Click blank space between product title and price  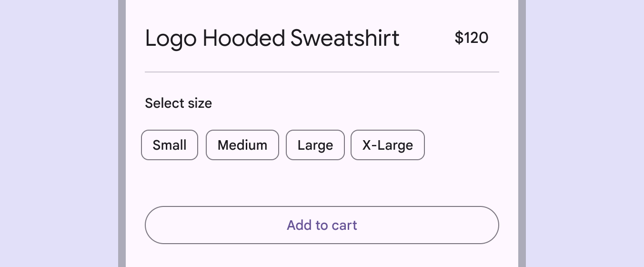coord(427,38)
